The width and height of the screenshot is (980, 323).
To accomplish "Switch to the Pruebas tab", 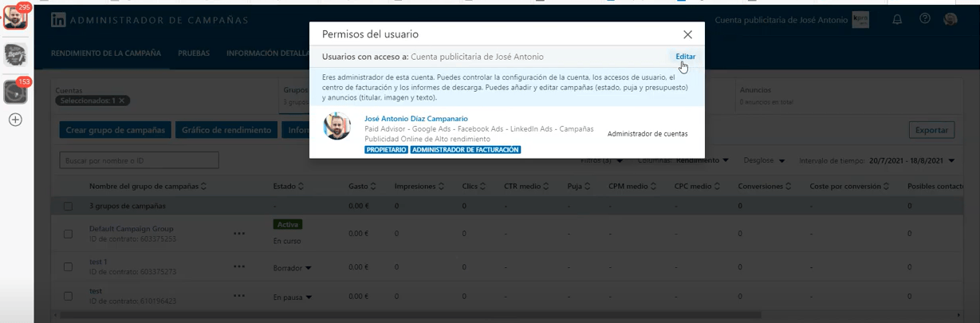I will pos(194,53).
